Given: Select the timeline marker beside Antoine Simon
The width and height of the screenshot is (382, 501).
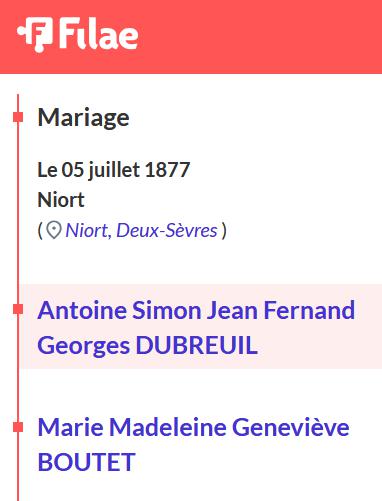Looking at the screenshot, I should [18, 309].
